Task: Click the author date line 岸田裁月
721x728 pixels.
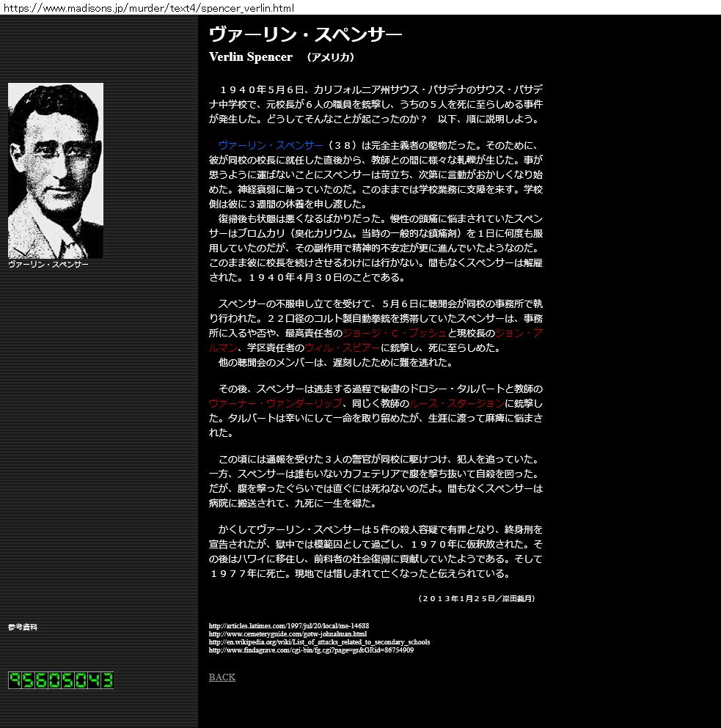Action: (477, 598)
